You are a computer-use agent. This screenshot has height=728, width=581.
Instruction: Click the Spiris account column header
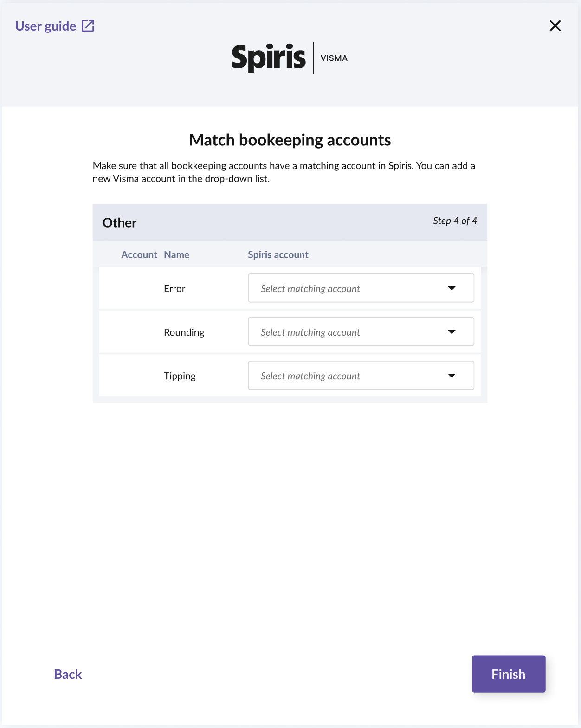278,254
